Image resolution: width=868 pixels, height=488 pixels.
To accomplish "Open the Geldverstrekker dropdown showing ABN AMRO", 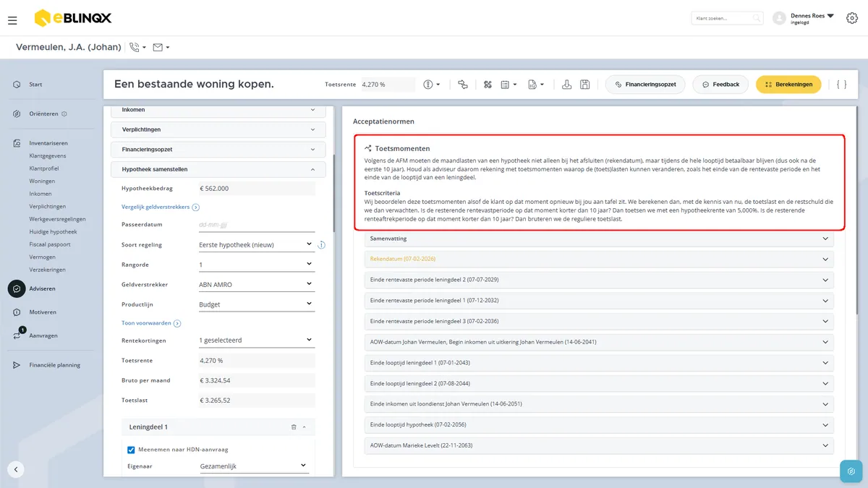I will coord(256,284).
